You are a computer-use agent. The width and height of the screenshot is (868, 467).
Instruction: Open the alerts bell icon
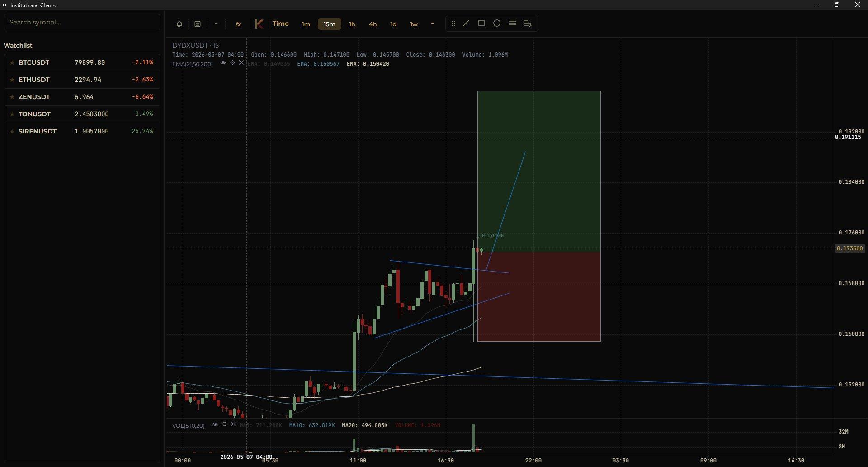tap(179, 24)
